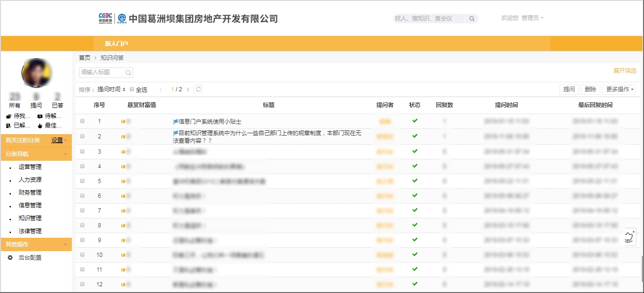Open the 管理员 user dropdown
The image size is (644, 293).
click(x=532, y=18)
